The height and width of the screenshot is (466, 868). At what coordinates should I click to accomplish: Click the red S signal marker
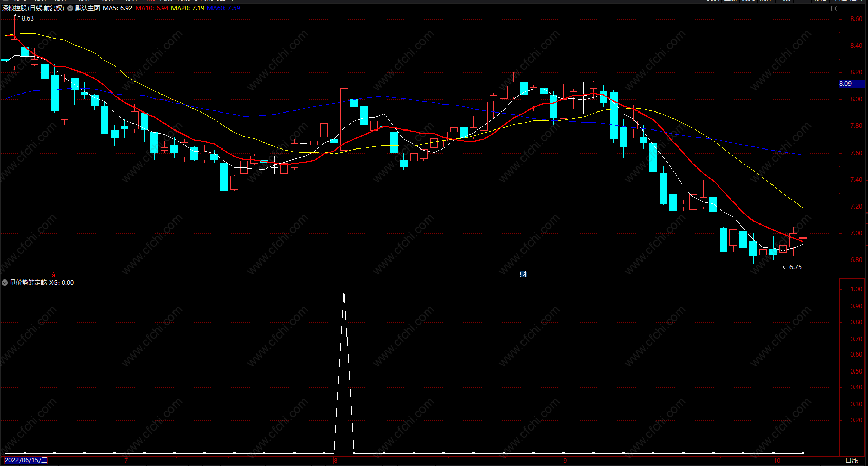coord(54,275)
